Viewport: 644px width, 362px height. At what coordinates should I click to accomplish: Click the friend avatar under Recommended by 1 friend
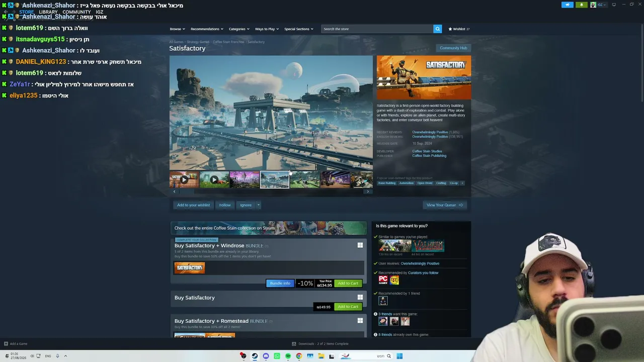click(383, 301)
